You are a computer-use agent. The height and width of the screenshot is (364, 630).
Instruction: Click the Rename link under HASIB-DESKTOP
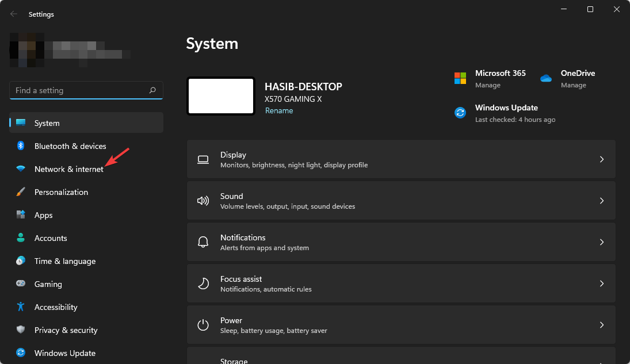(279, 110)
